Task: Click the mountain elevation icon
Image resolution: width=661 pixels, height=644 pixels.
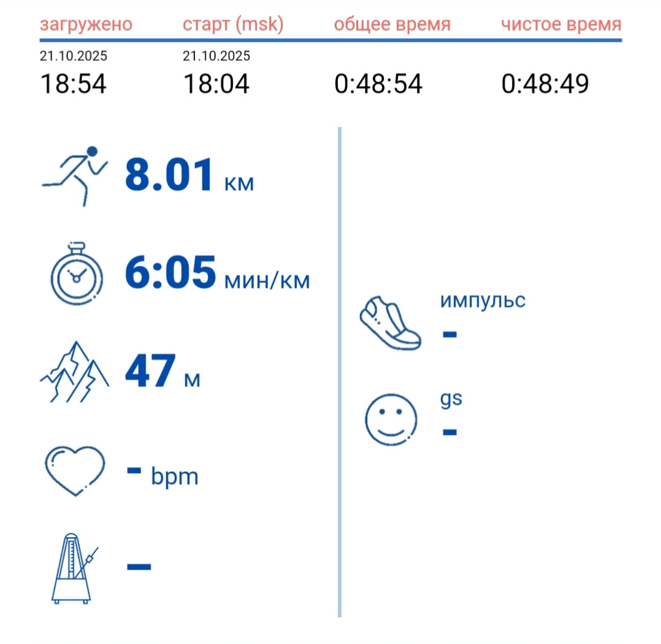Action: 75,372
